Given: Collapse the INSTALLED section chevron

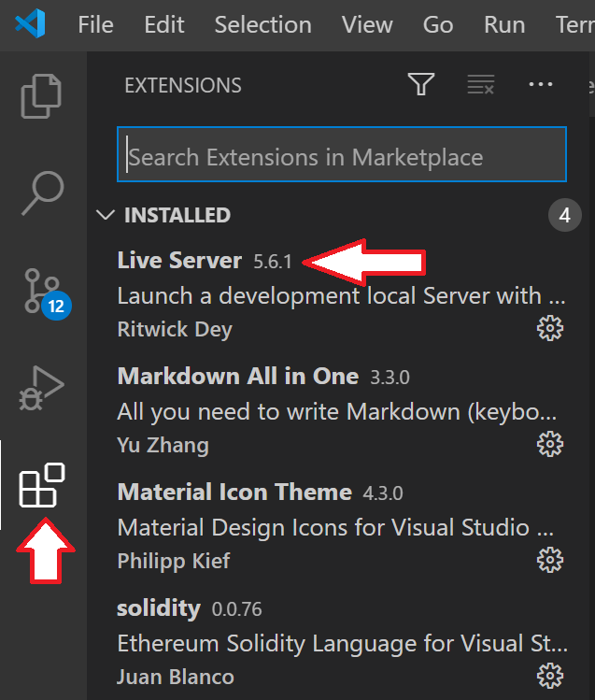Looking at the screenshot, I should (x=106, y=215).
